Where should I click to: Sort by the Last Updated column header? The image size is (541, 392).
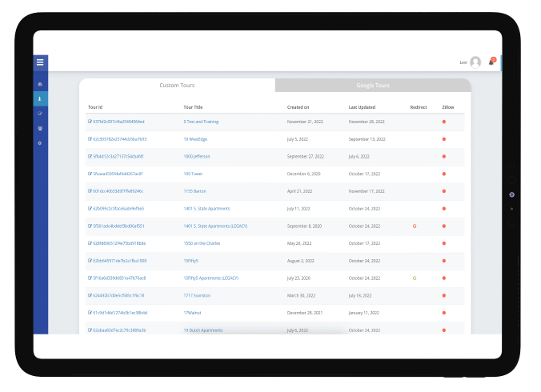click(x=363, y=106)
